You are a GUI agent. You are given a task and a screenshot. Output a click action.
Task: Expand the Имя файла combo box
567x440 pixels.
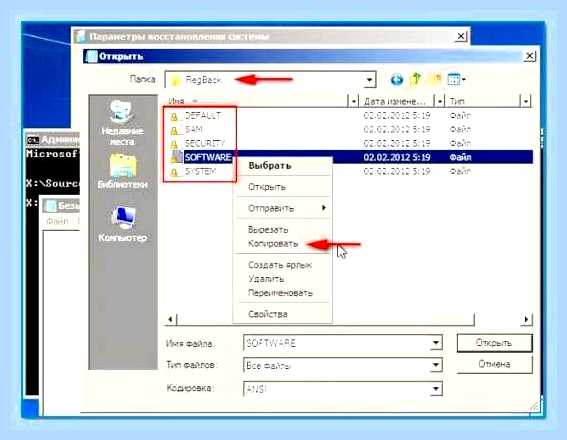pyautogui.click(x=436, y=342)
